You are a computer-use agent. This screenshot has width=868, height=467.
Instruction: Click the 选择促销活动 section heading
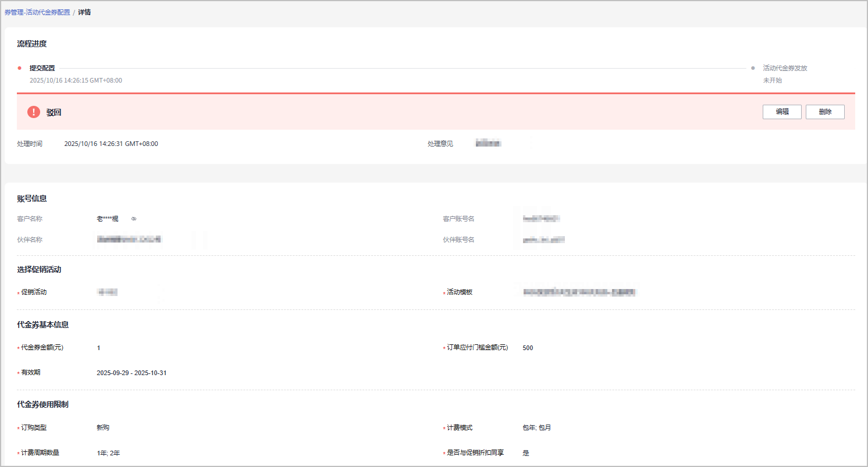click(x=40, y=269)
